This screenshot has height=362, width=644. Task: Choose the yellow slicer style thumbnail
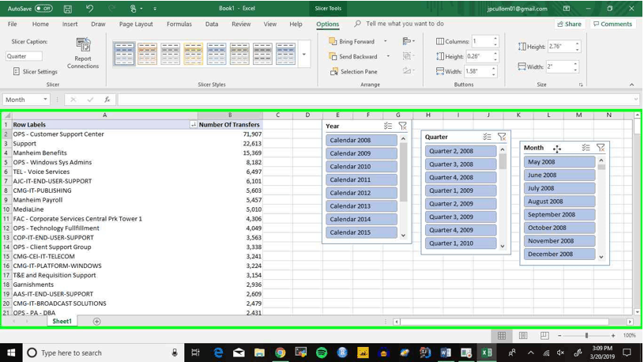pyautogui.click(x=193, y=54)
